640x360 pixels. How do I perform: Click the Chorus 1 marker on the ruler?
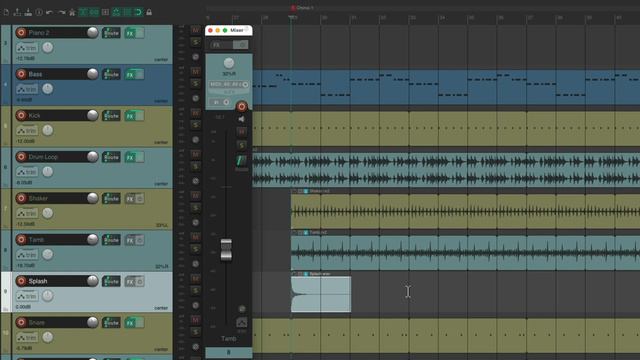[x=303, y=7]
